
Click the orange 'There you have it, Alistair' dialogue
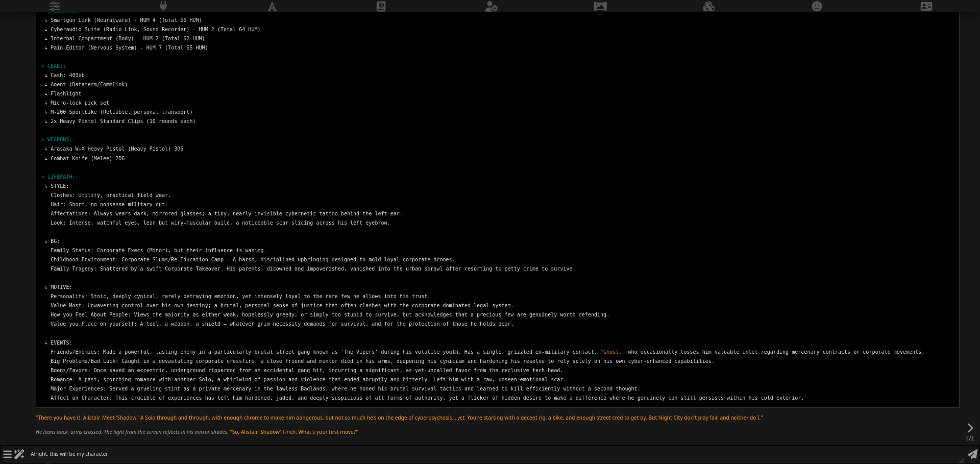(399, 418)
